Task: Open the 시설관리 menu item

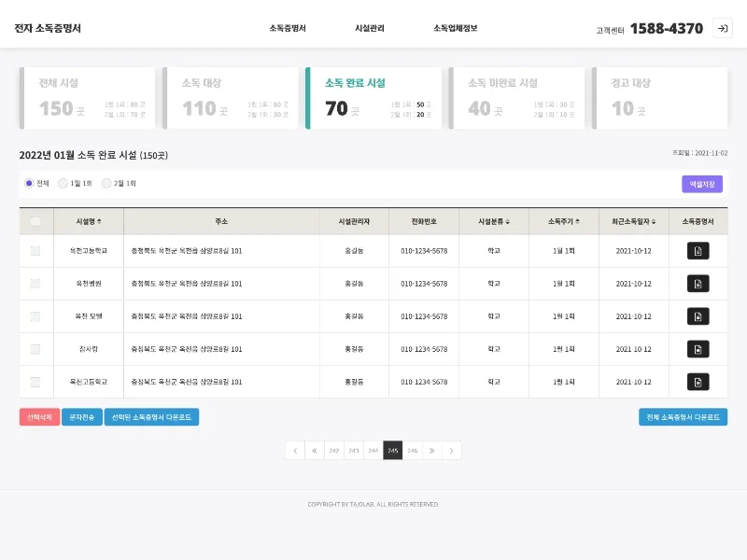Action: [x=369, y=28]
